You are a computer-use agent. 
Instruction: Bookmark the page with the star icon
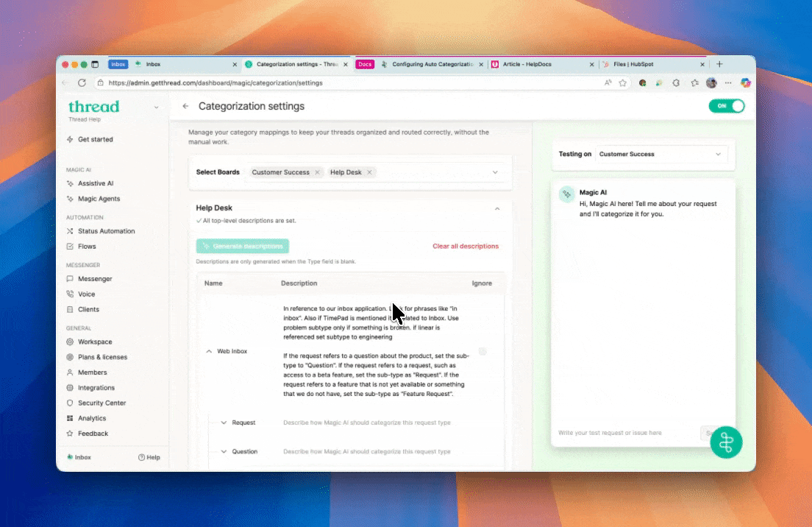tap(622, 83)
